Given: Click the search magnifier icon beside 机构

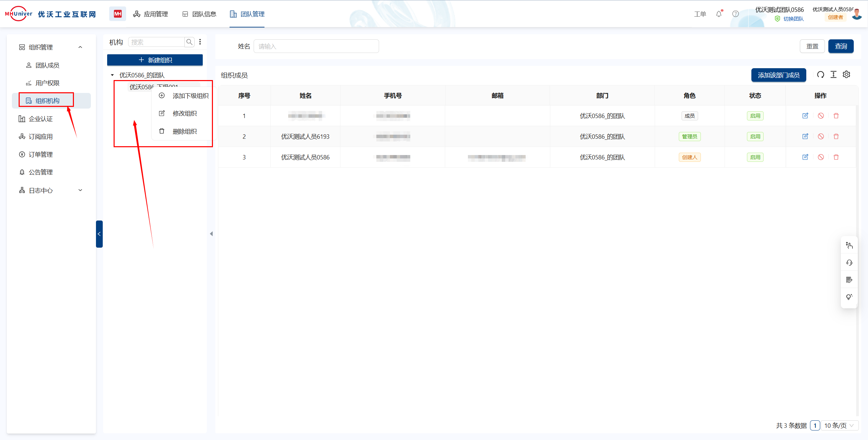Looking at the screenshot, I should [189, 42].
